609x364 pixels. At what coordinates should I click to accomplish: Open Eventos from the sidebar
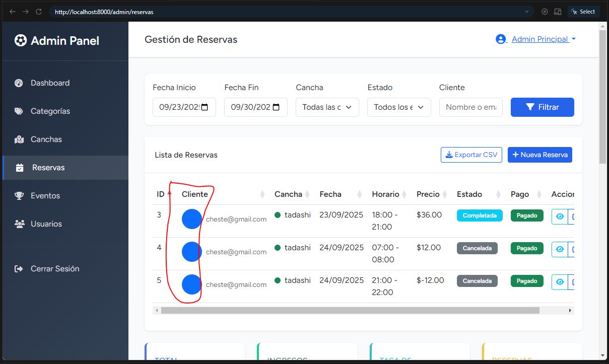tap(65, 196)
